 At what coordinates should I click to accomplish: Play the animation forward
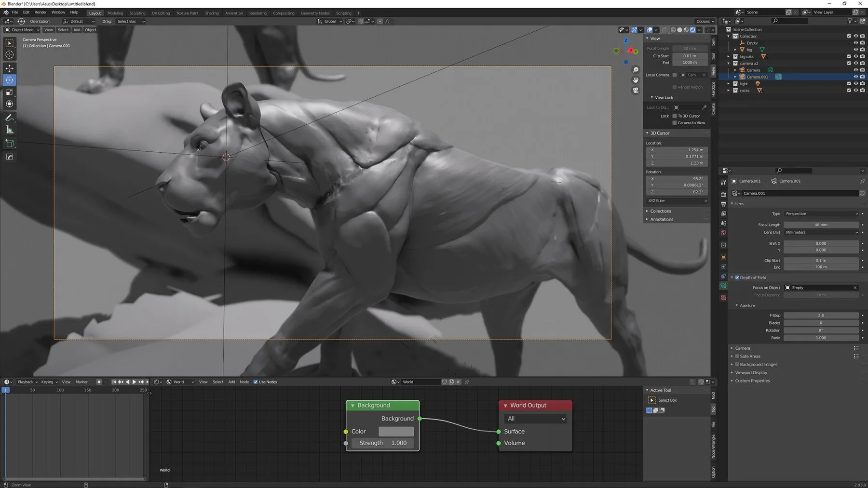(134, 382)
